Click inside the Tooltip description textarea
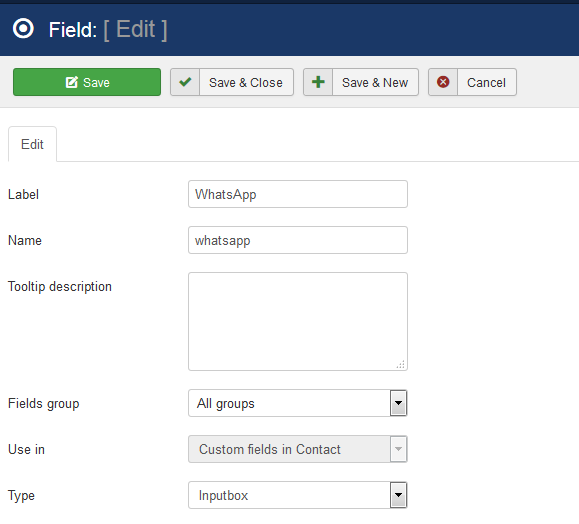This screenshot has width=579, height=524. point(298,321)
